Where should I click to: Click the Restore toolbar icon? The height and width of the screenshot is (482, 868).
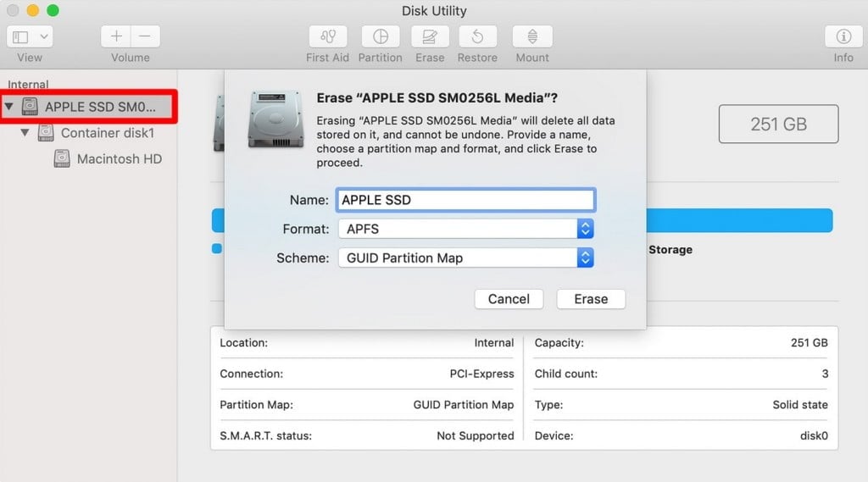477,37
